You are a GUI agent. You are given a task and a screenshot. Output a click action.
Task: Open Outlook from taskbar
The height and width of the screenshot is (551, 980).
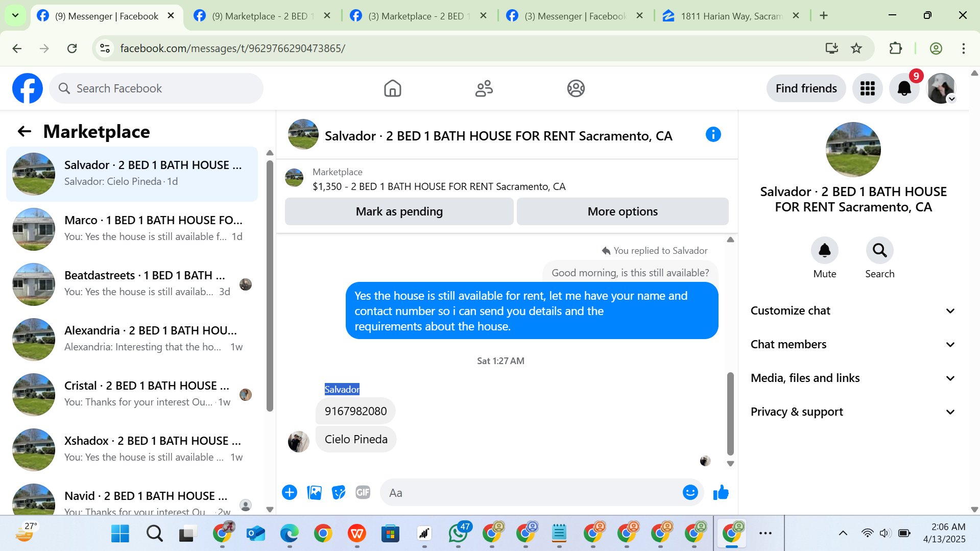(255, 534)
